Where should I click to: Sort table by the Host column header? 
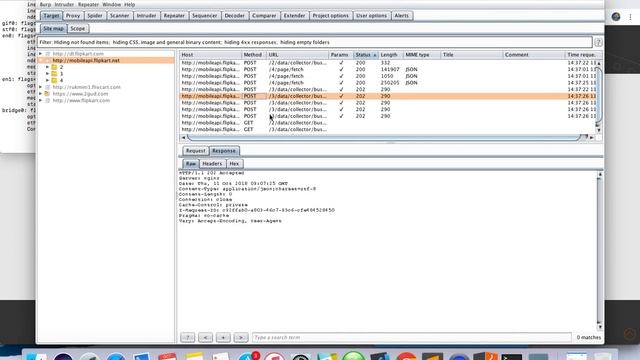[x=210, y=55]
